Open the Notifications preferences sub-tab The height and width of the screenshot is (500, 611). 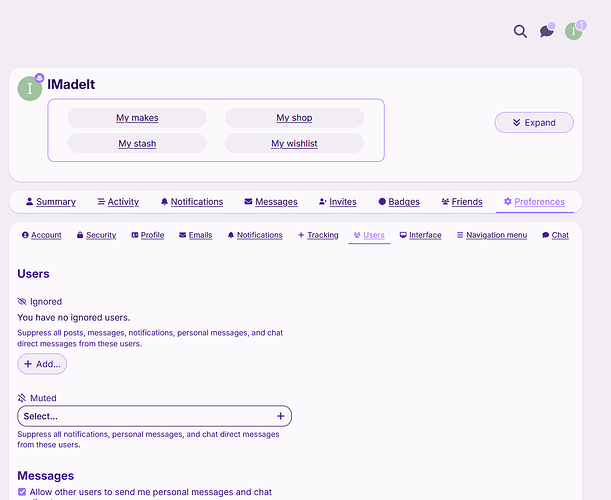coord(255,235)
